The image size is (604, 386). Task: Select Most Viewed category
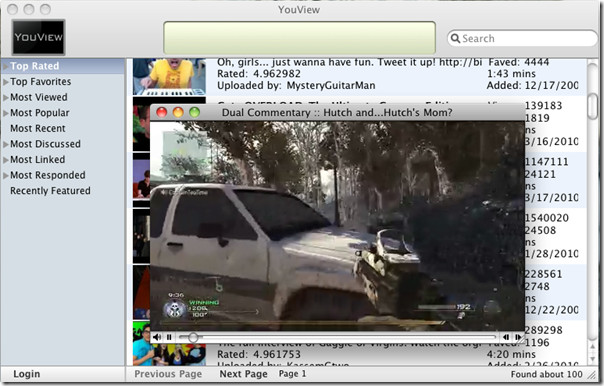click(39, 97)
